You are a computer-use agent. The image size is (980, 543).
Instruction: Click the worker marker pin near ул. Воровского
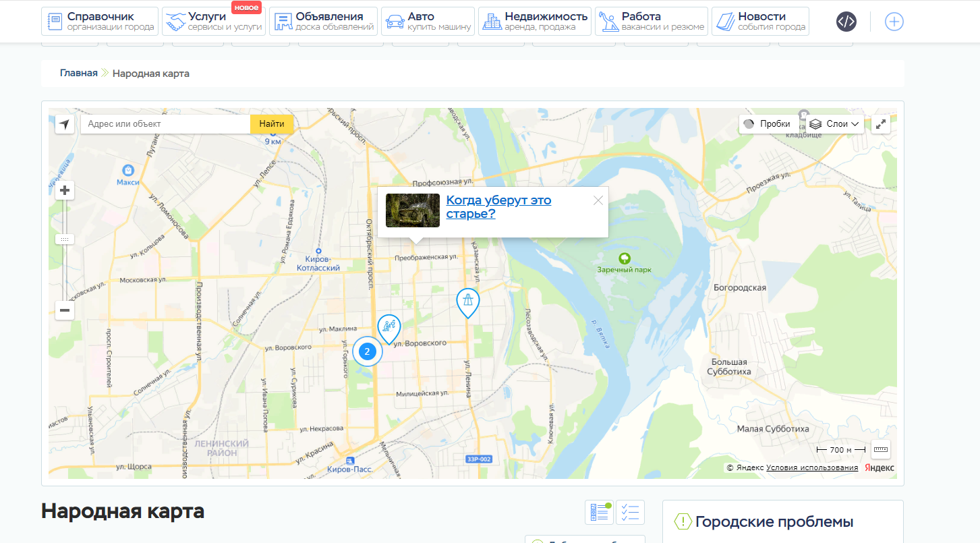(388, 327)
